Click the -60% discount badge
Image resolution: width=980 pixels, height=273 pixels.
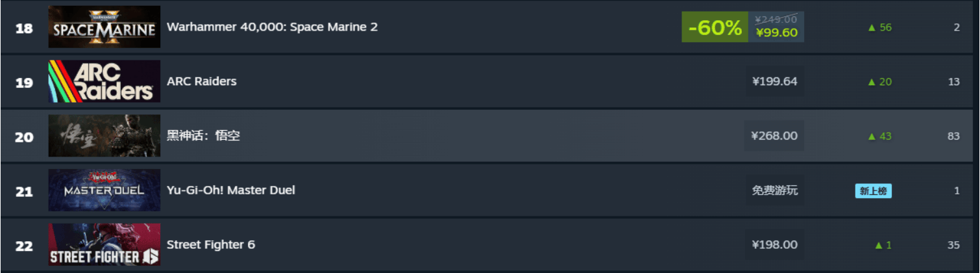(715, 27)
